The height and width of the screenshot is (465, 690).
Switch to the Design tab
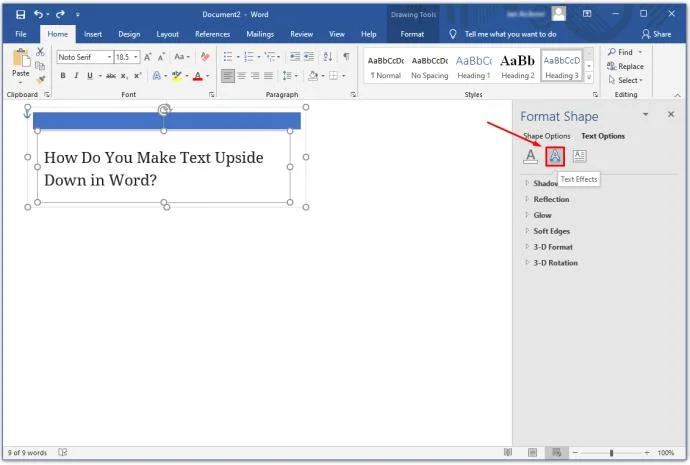pyautogui.click(x=129, y=34)
